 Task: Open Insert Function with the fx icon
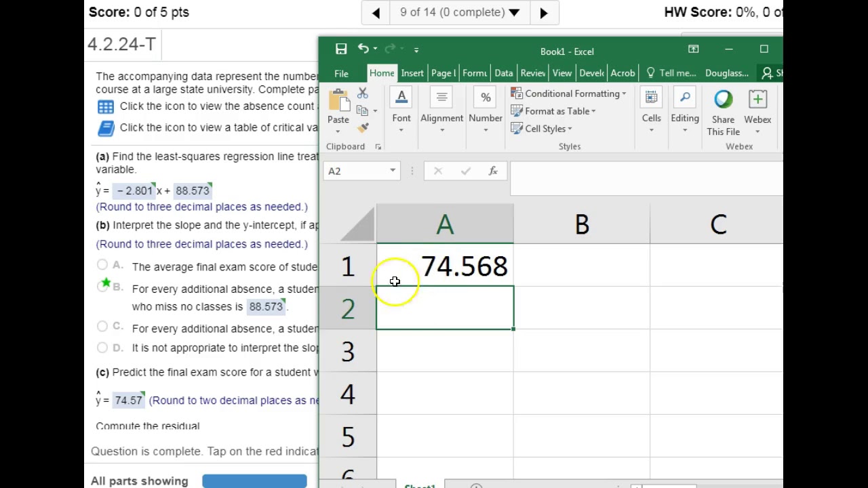pos(493,171)
